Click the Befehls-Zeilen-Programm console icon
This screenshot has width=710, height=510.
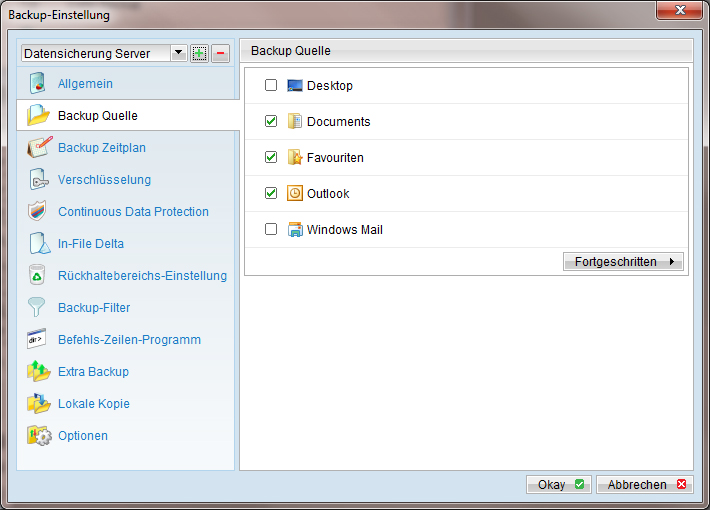[37, 339]
